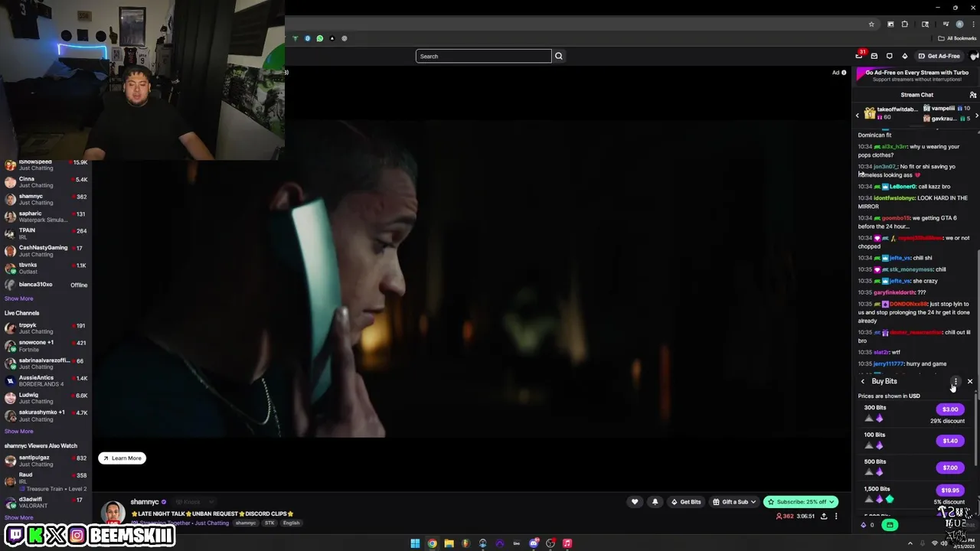Click Get Bits button
The width and height of the screenshot is (980, 551).
(686, 502)
